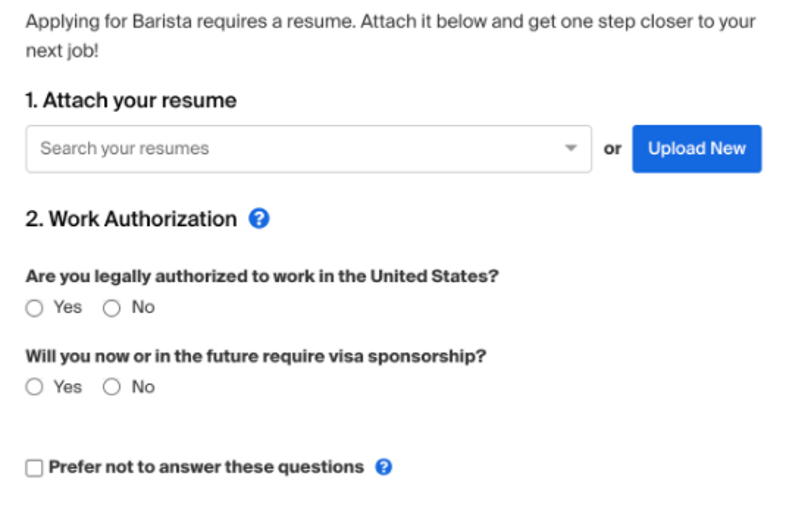Click the Yes label under visa sponsorship question
790x526 pixels.
68,386
